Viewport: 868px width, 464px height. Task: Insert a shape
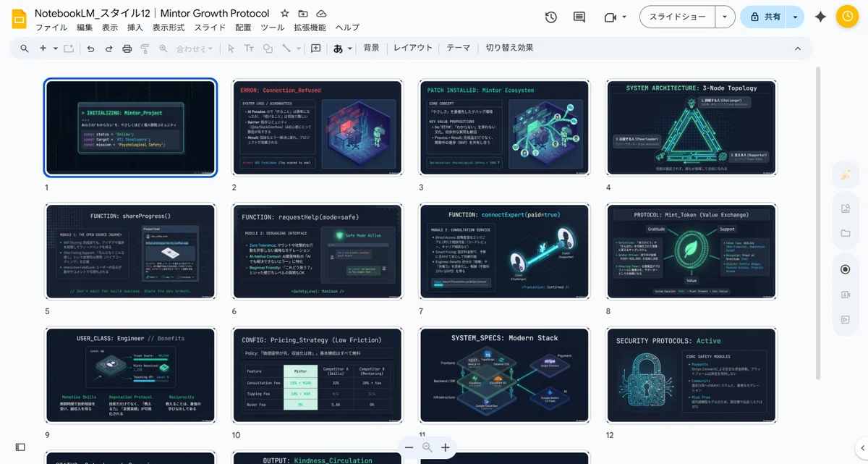(268, 48)
